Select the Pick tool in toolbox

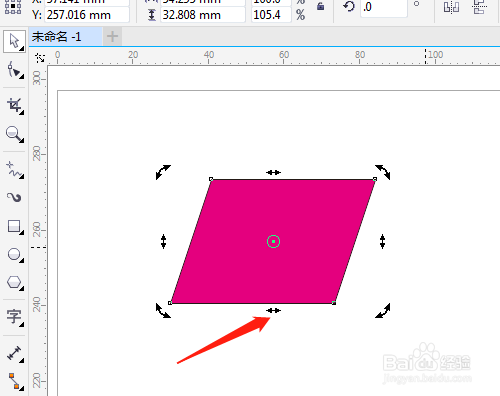(x=14, y=42)
